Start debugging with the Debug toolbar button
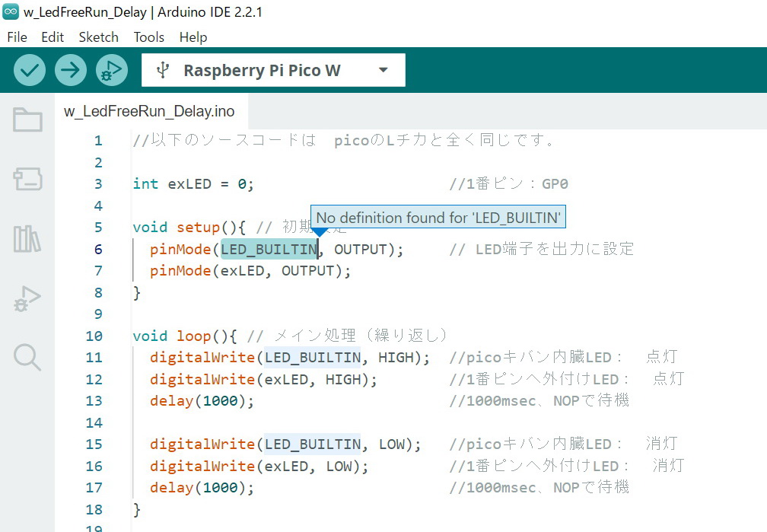Viewport: 767px width, 532px height. point(112,70)
